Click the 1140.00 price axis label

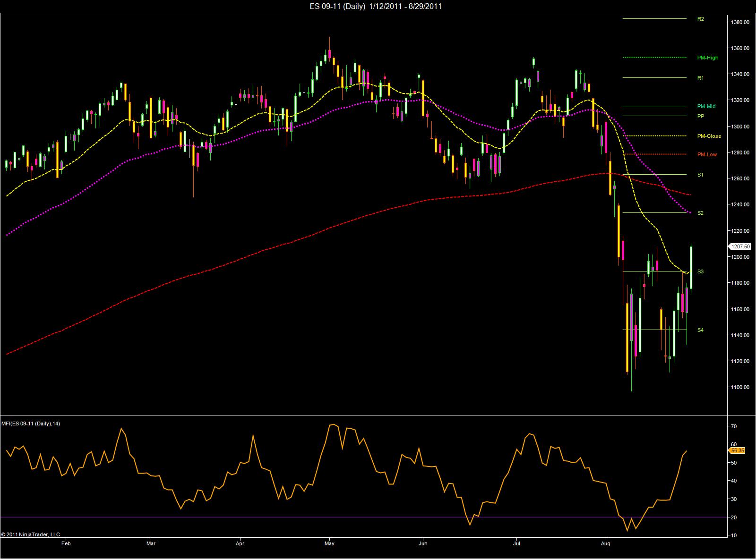pyautogui.click(x=741, y=335)
